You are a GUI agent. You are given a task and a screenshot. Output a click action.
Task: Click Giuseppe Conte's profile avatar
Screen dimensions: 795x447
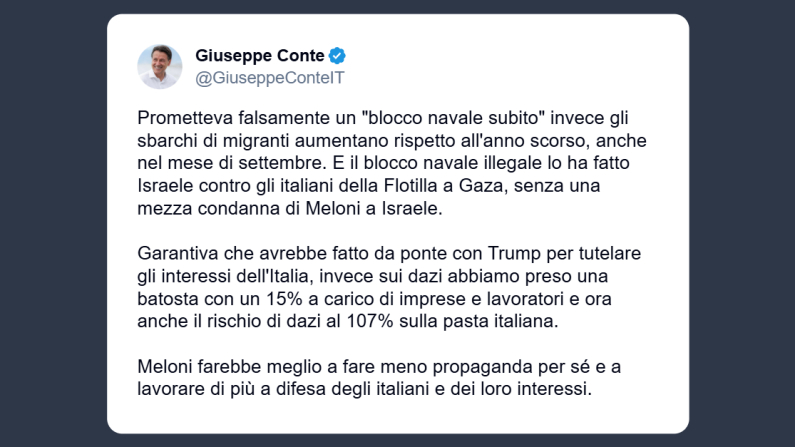tap(160, 66)
